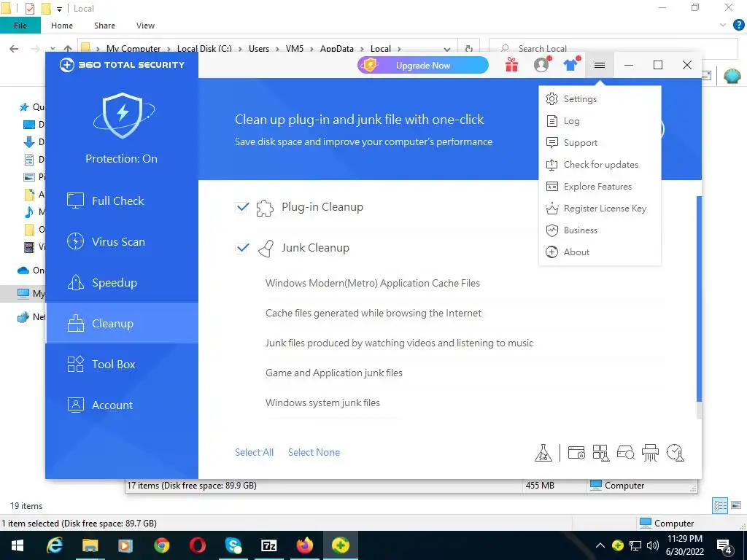This screenshot has height=560, width=747.
Task: Uncheck the Junk Cleanup checkbox
Action: coord(242,248)
